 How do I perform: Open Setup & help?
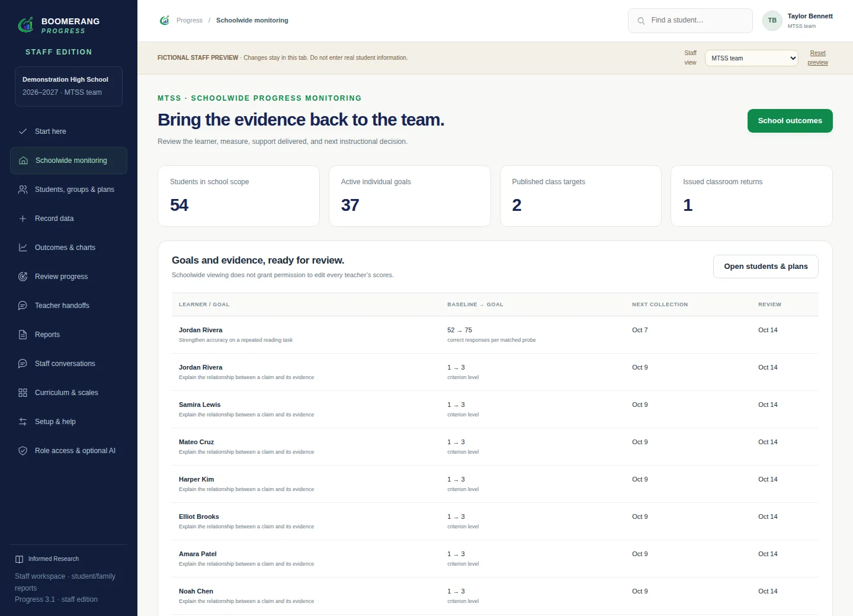(69, 422)
